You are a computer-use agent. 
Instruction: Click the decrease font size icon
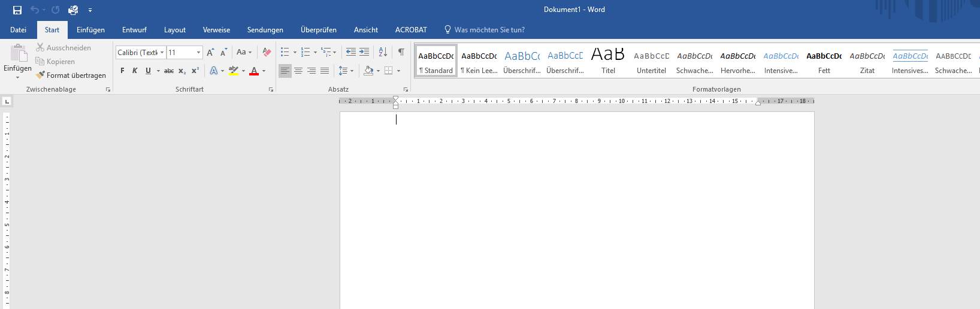pos(223,53)
